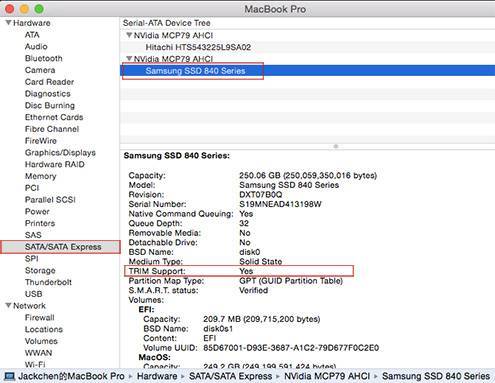Click the yellow minimize window button

pos(24,9)
